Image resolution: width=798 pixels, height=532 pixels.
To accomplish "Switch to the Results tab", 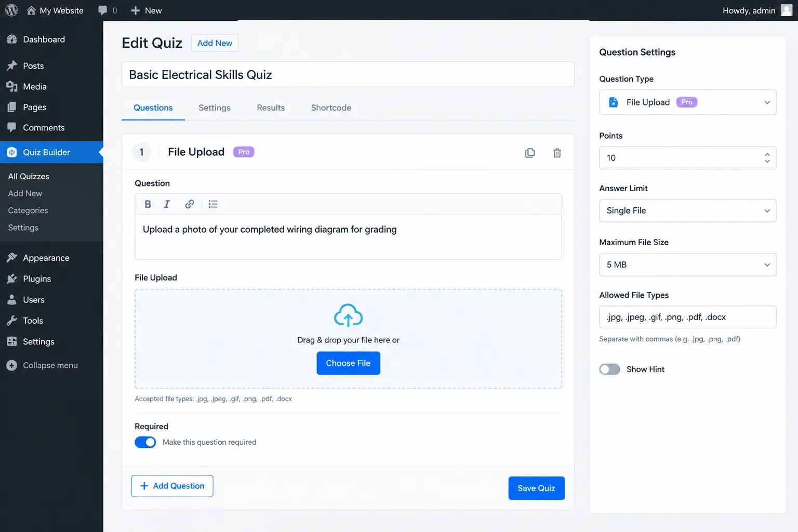I will (271, 108).
